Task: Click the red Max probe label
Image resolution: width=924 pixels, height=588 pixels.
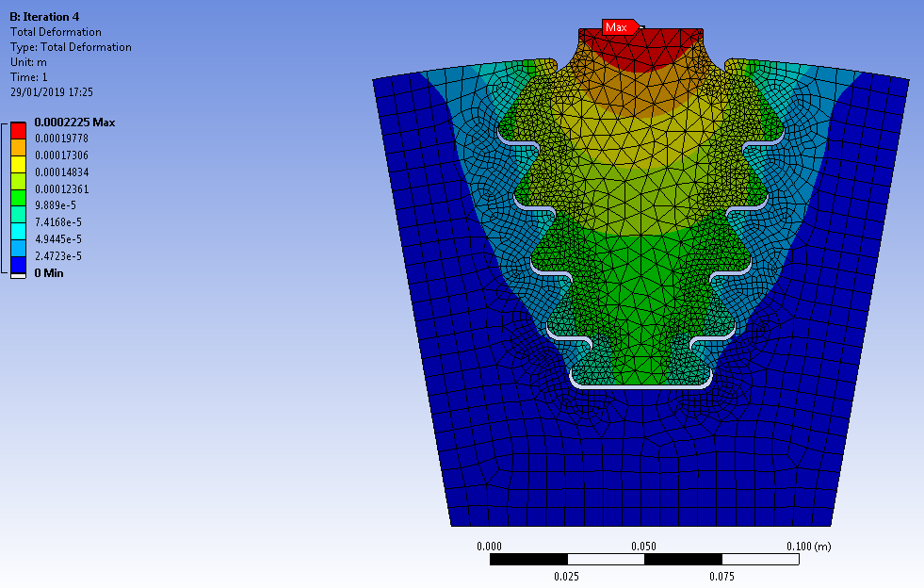Action: pyautogui.click(x=620, y=27)
